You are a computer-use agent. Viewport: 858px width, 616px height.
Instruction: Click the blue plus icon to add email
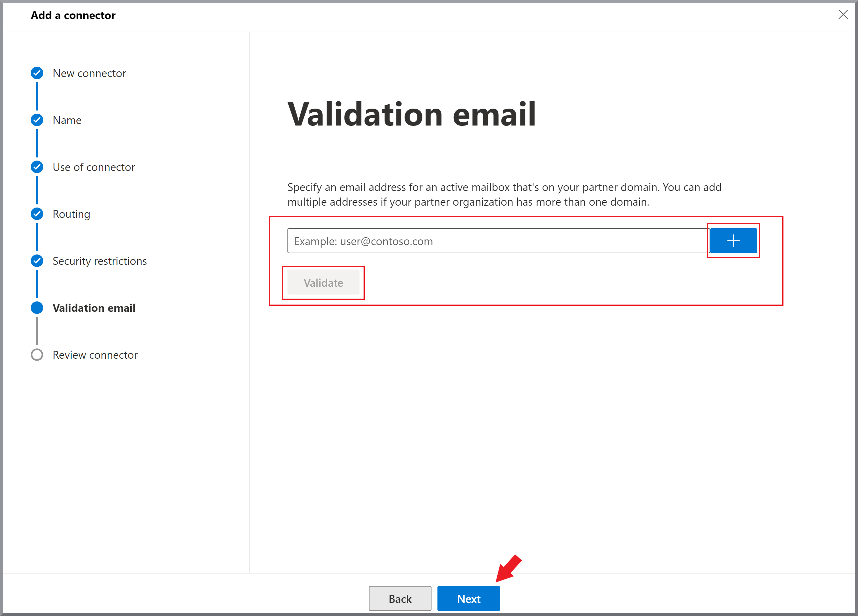point(733,240)
